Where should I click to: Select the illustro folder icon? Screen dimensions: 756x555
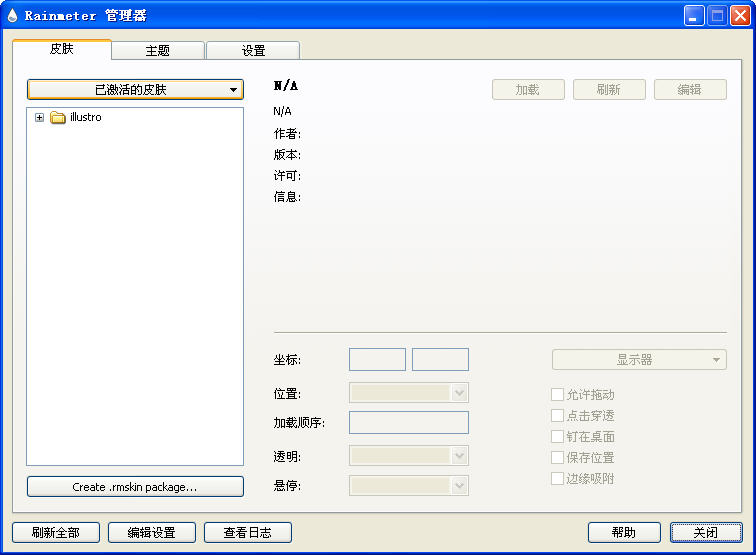[x=58, y=118]
